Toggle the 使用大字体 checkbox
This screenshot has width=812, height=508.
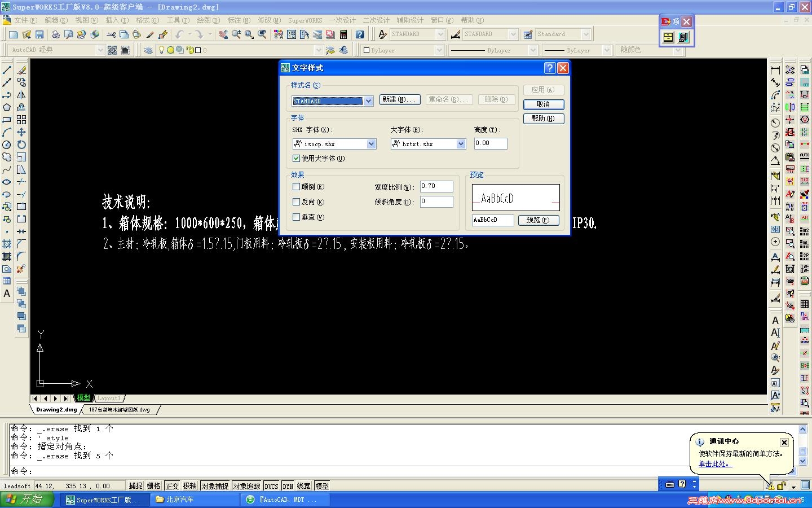pyautogui.click(x=296, y=159)
